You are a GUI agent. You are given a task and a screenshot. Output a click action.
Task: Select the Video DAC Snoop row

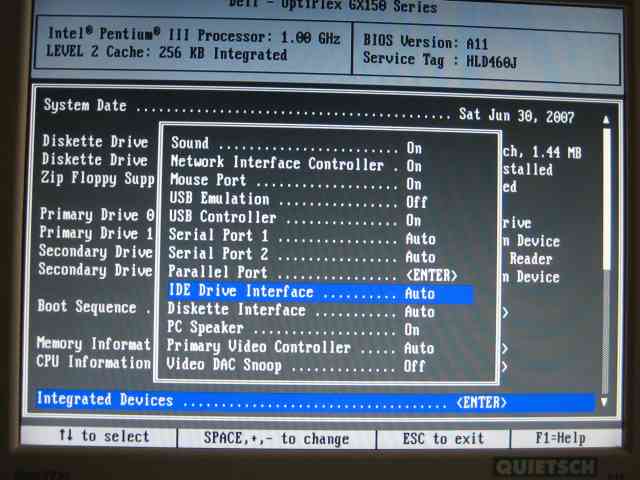click(296, 365)
